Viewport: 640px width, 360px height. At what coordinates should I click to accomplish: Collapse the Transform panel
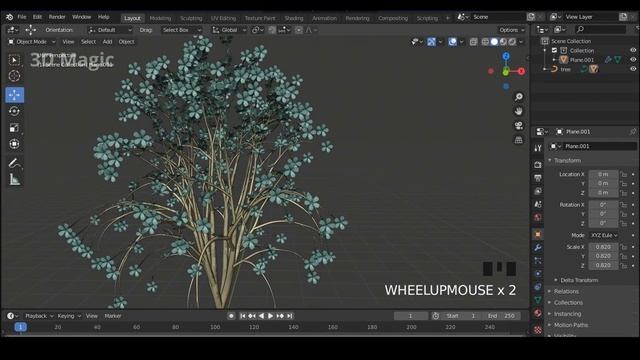(567, 160)
